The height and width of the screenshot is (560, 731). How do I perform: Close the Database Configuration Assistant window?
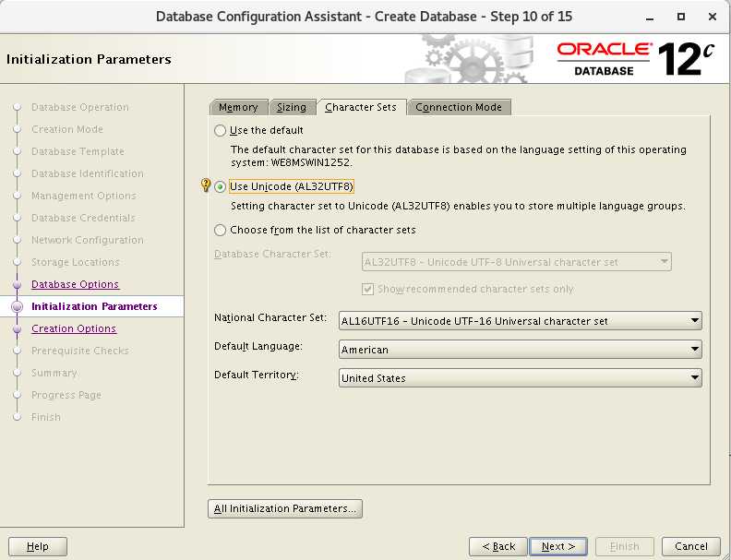(x=712, y=17)
